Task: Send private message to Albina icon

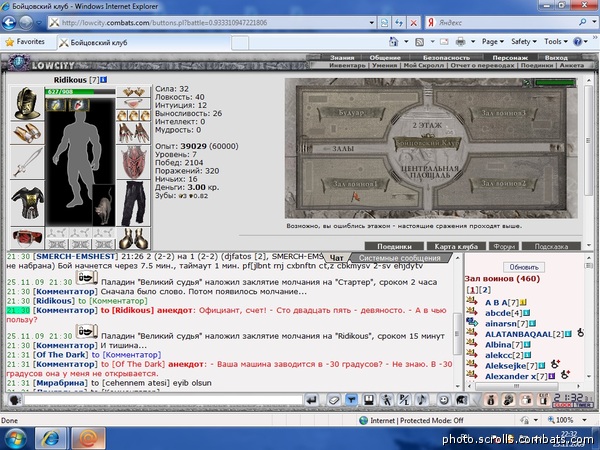Action: 471,344
